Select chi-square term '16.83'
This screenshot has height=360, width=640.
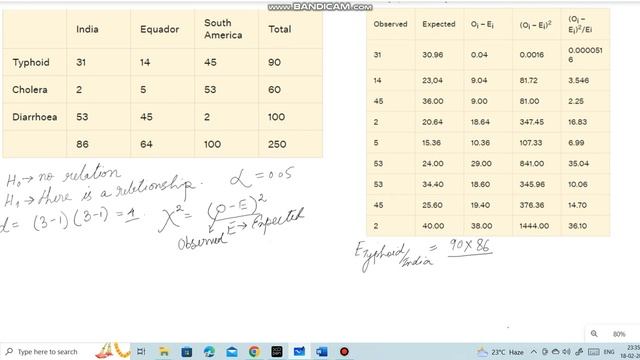point(577,122)
